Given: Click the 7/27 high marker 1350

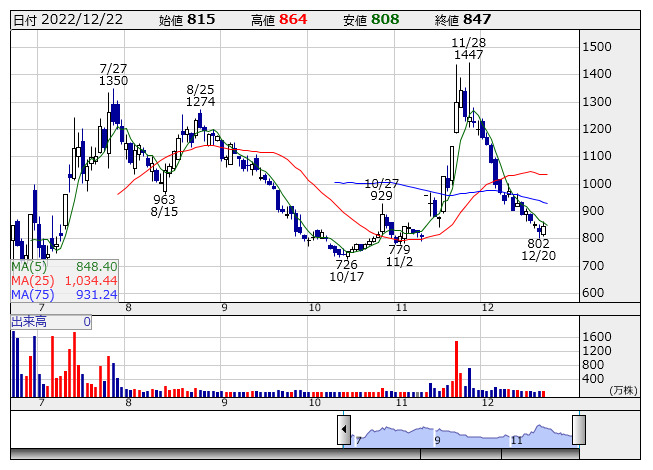Looking at the screenshot, I should click(x=113, y=81).
